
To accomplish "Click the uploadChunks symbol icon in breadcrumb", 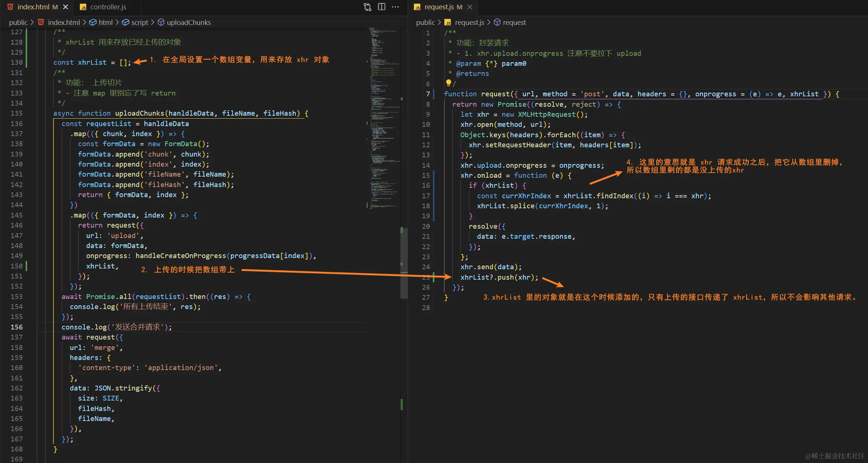I will pyautogui.click(x=161, y=22).
